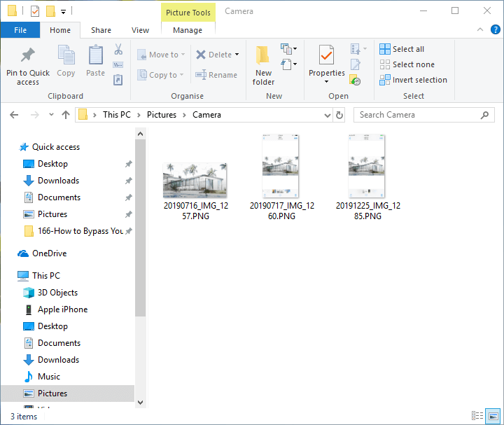
Task: Click the Copy path icon
Action: (118, 65)
